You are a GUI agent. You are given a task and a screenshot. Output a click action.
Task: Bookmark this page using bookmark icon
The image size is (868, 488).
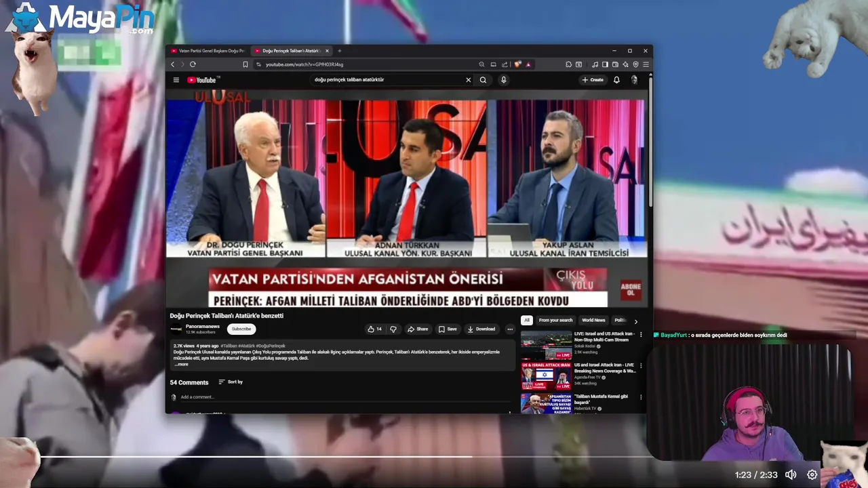coord(245,64)
